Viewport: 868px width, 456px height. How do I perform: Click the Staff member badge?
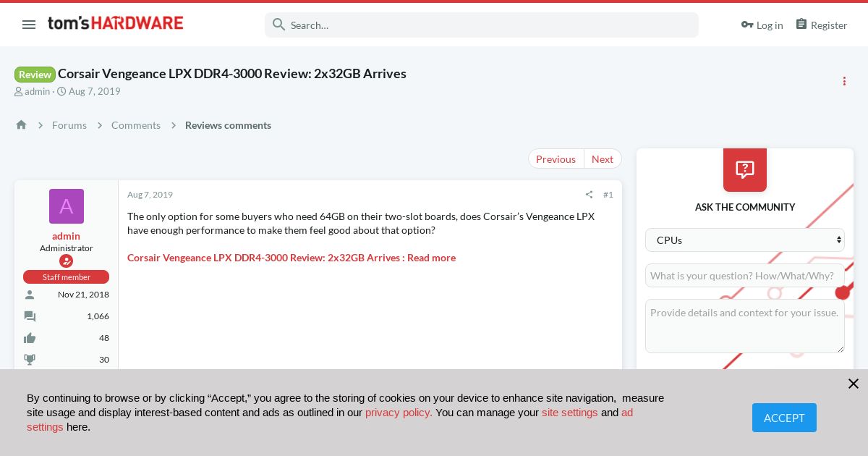point(66,276)
